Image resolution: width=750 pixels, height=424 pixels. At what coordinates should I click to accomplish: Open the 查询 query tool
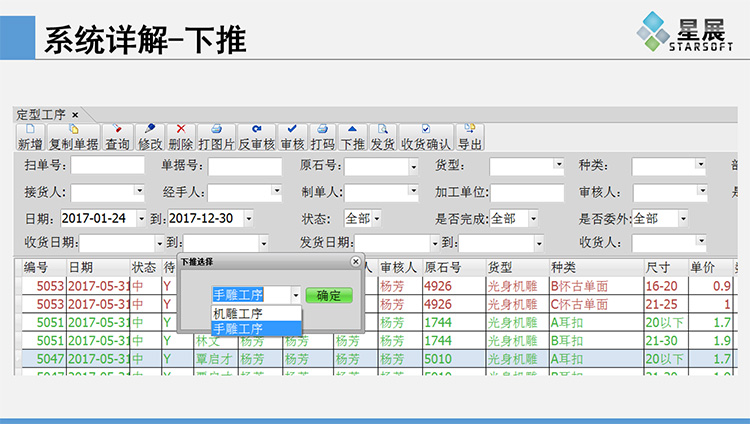click(117, 137)
